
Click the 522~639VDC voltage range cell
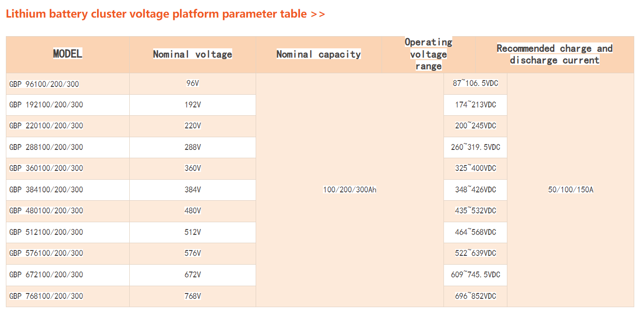click(x=475, y=253)
